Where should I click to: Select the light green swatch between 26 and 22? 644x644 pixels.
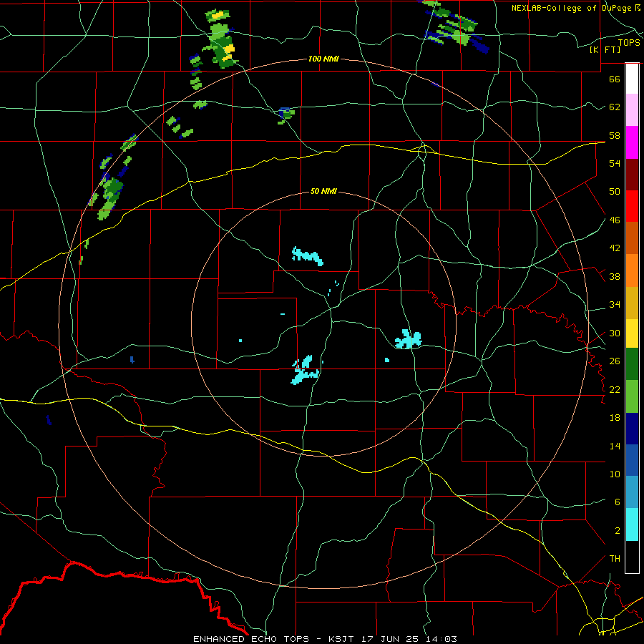coord(632,396)
